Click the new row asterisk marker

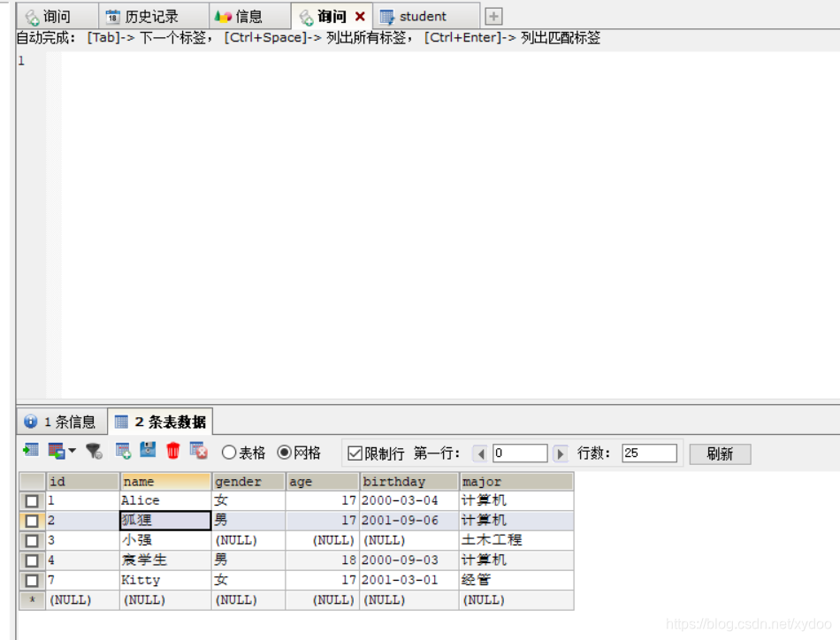(x=32, y=600)
